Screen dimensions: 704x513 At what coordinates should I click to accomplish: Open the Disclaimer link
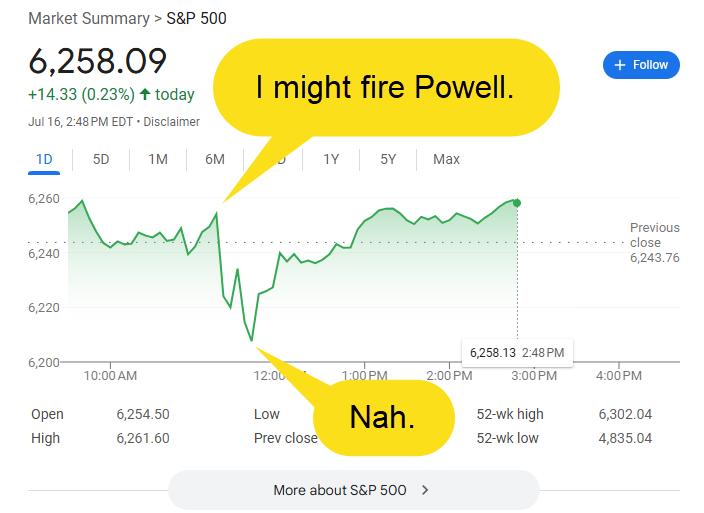172,122
